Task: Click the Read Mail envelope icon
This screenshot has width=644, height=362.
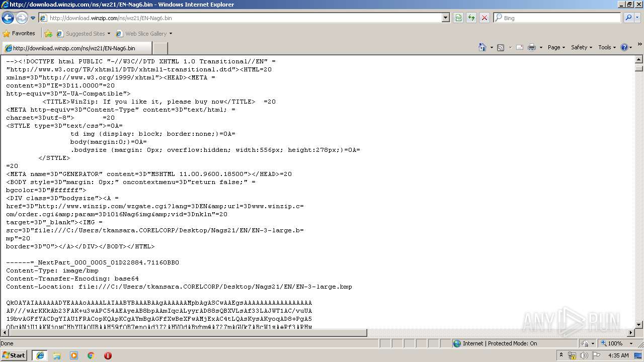Action: (x=520, y=47)
